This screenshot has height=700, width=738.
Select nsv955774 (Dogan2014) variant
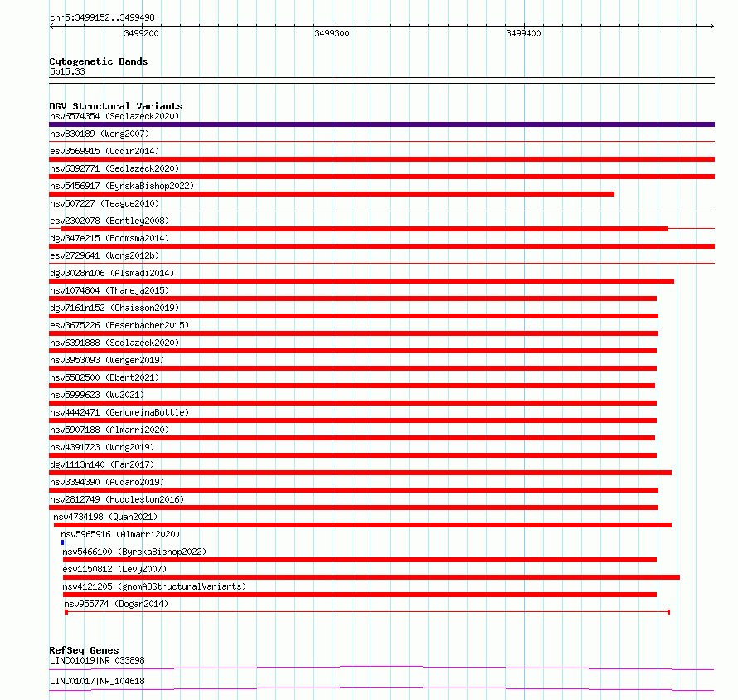(116, 604)
